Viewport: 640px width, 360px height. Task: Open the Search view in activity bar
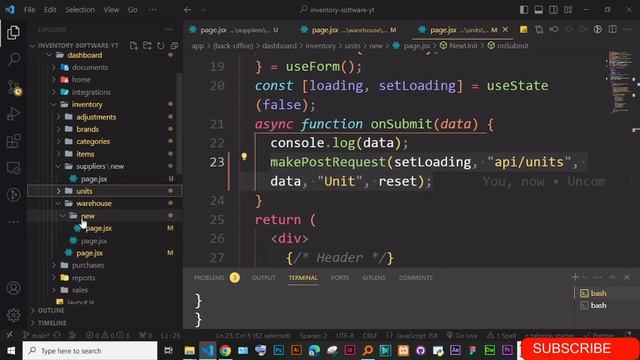pos(13,59)
